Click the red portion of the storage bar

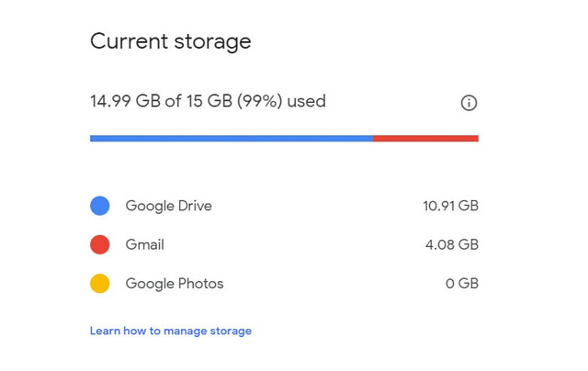pyautogui.click(x=425, y=139)
